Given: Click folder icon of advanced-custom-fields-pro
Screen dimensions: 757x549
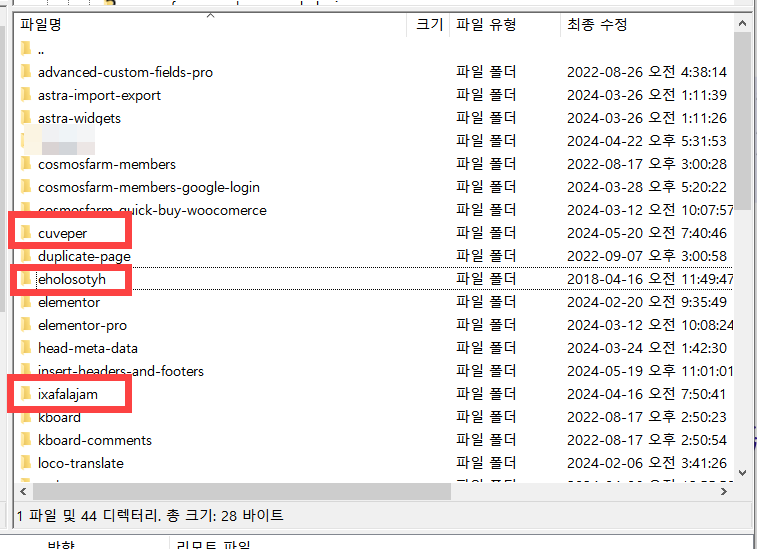Looking at the screenshot, I should tap(26, 72).
